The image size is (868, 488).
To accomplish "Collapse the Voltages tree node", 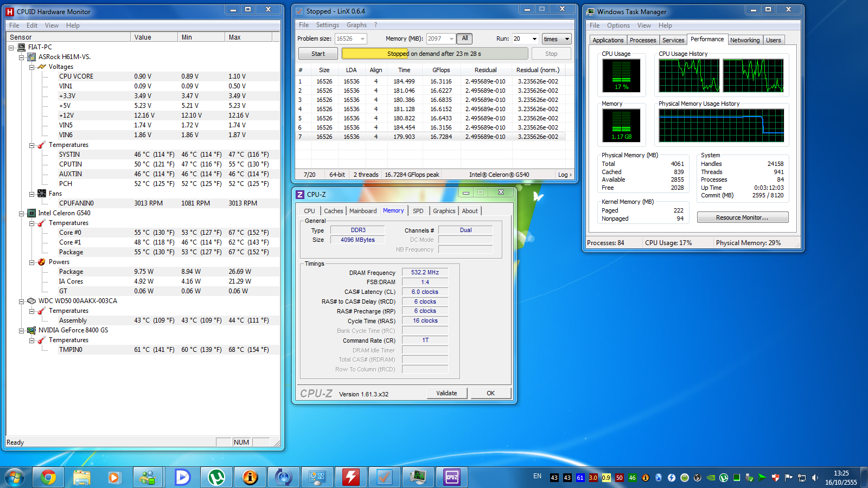I will tap(31, 67).
